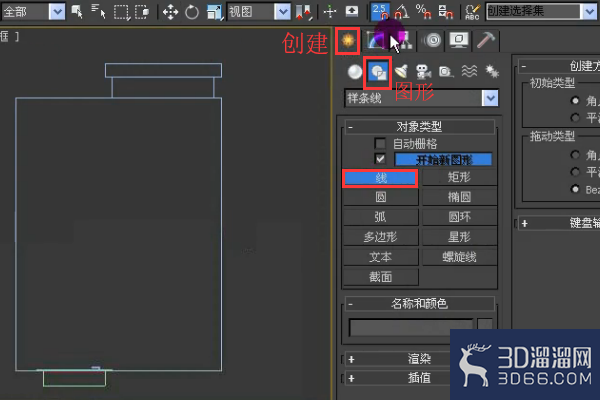Select the Cameras category icon

pos(423,72)
